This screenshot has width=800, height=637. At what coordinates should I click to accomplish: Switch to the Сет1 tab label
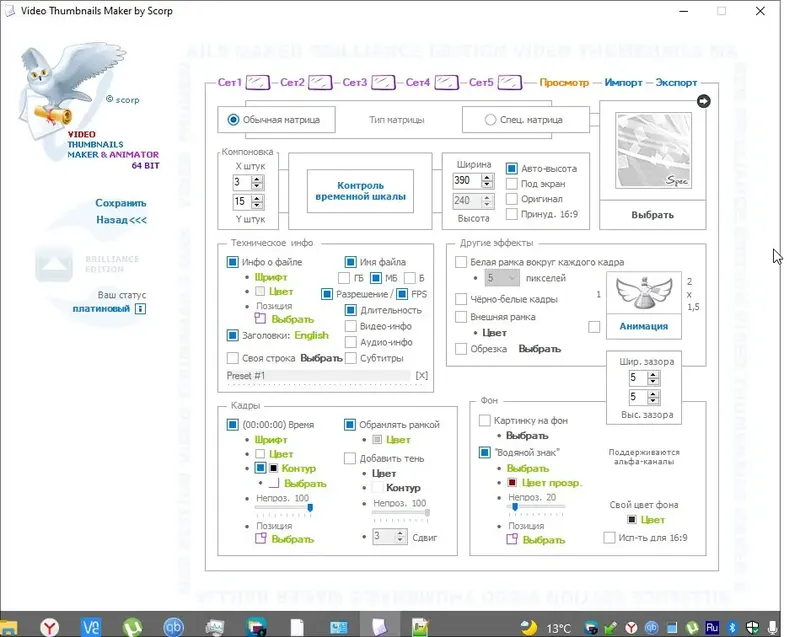(230, 82)
